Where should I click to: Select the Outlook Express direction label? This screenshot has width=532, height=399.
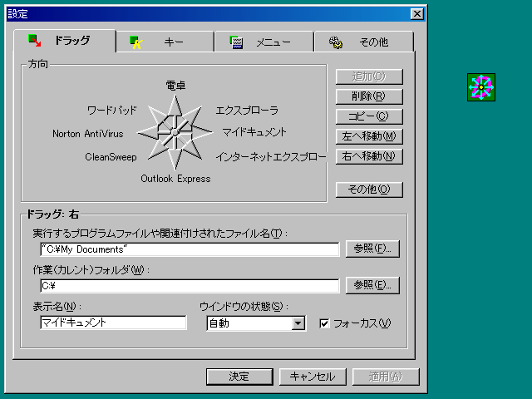[175, 179]
